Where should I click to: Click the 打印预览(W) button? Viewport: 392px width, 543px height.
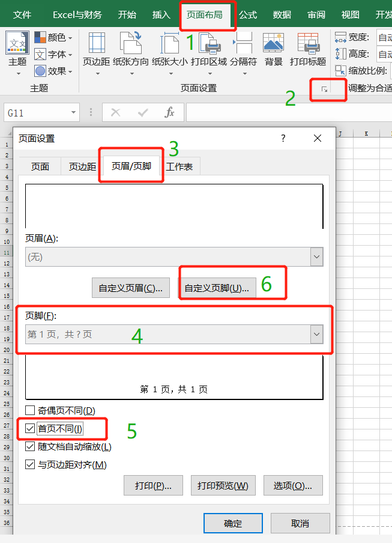[223, 485]
